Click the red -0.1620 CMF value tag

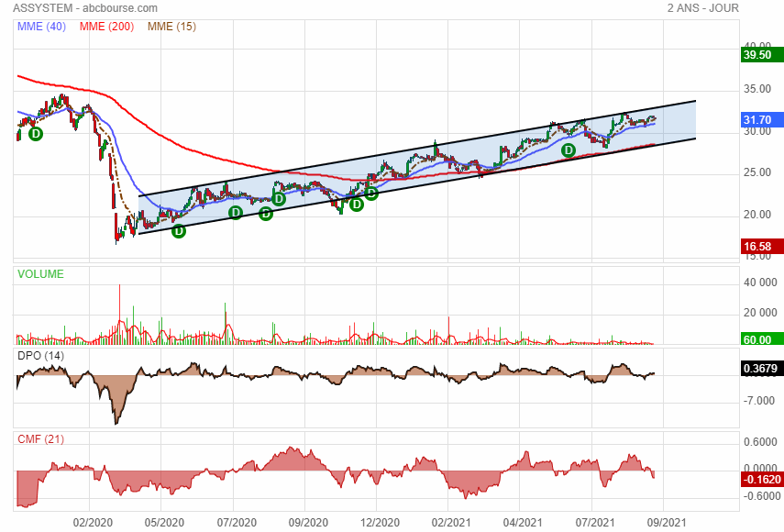[x=762, y=480]
